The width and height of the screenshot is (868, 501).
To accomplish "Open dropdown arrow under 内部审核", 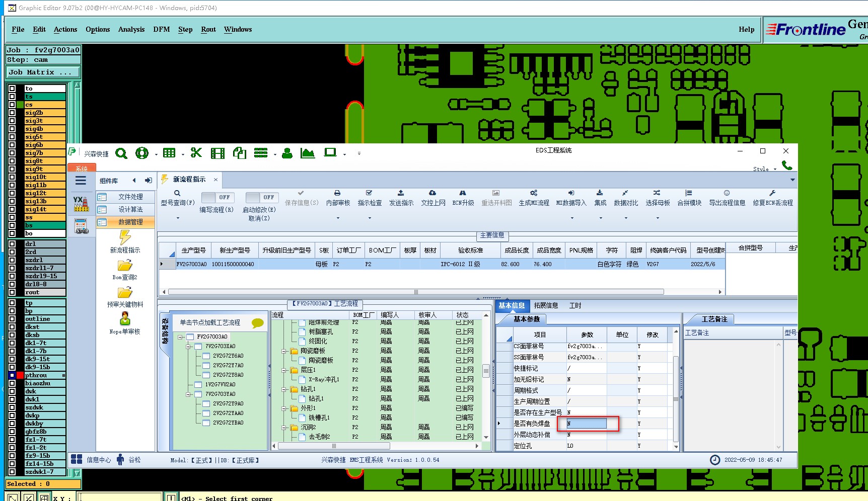I will [338, 218].
